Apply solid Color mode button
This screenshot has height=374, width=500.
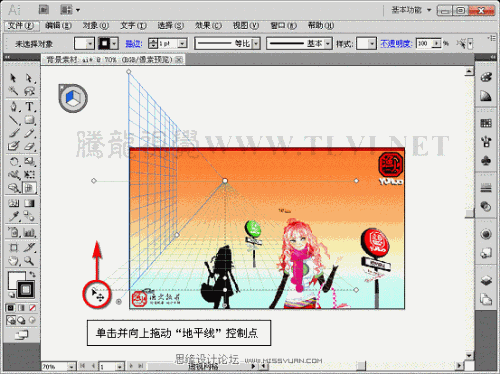11,308
